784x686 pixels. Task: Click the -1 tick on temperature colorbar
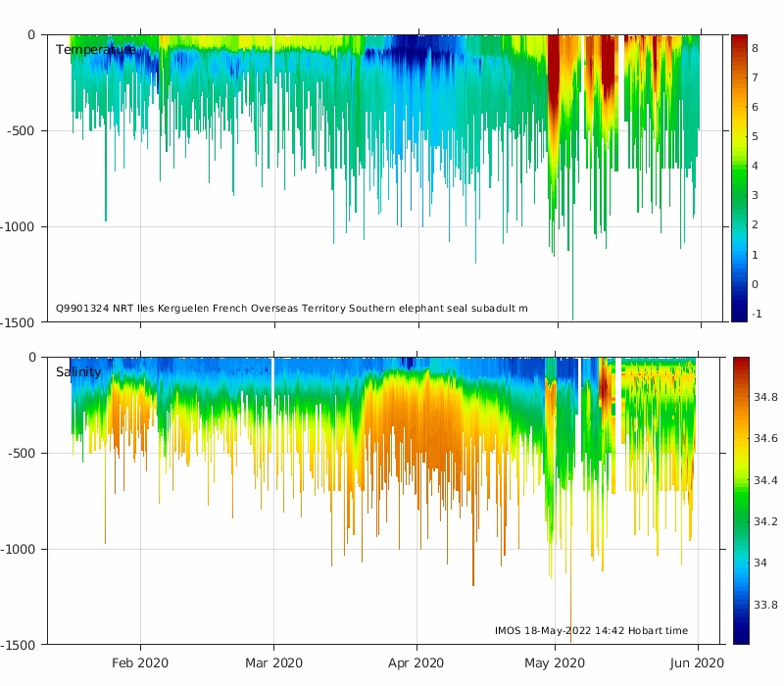[757, 314]
